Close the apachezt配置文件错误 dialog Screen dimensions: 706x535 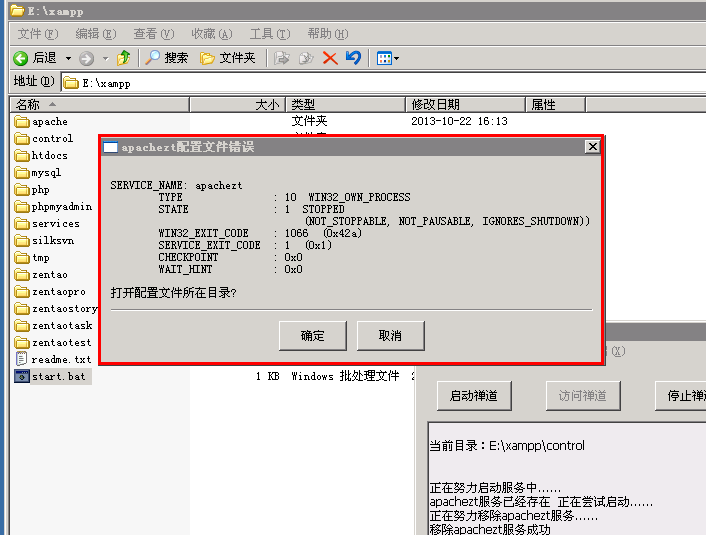pos(593,147)
